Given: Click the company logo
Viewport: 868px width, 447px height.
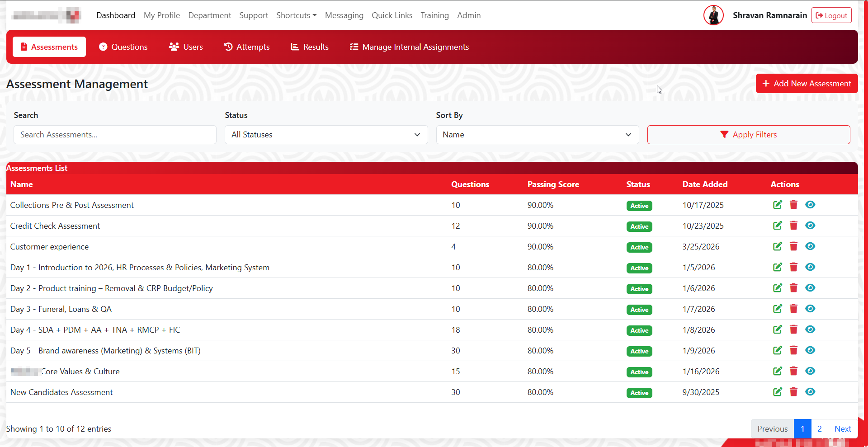Looking at the screenshot, I should click(47, 15).
